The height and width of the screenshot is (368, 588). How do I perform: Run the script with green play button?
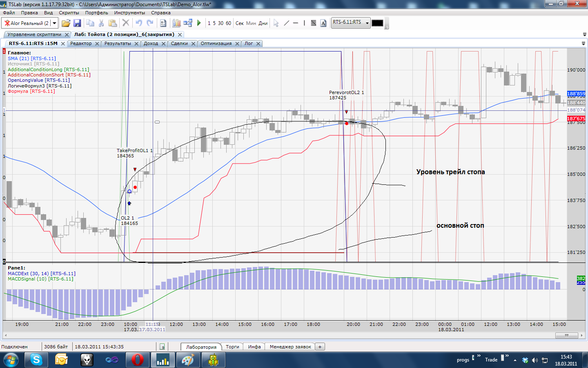click(199, 23)
